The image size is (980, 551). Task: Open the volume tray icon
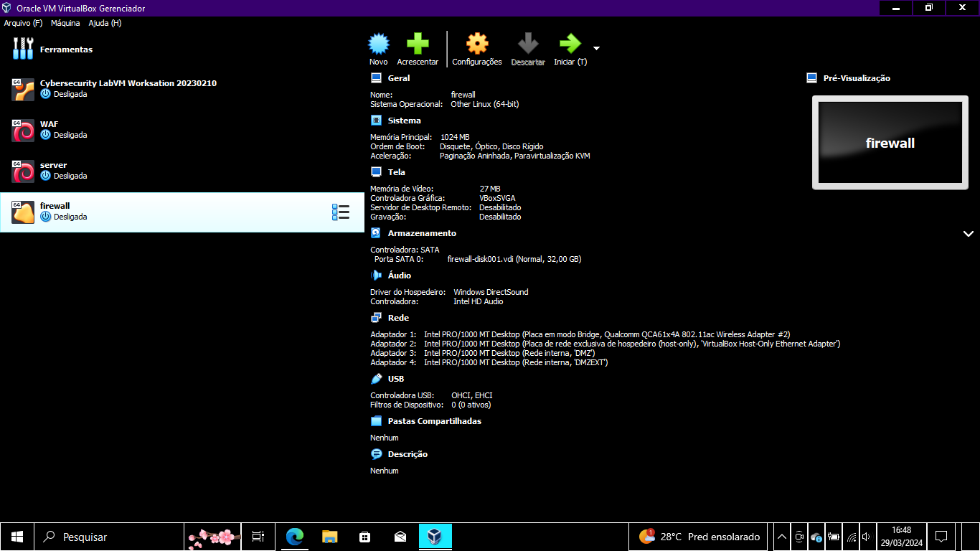(x=866, y=537)
